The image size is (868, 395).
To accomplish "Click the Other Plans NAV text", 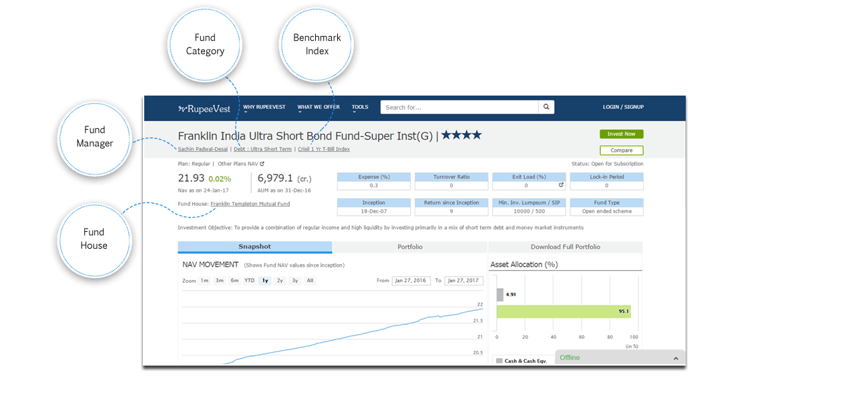I will (237, 164).
